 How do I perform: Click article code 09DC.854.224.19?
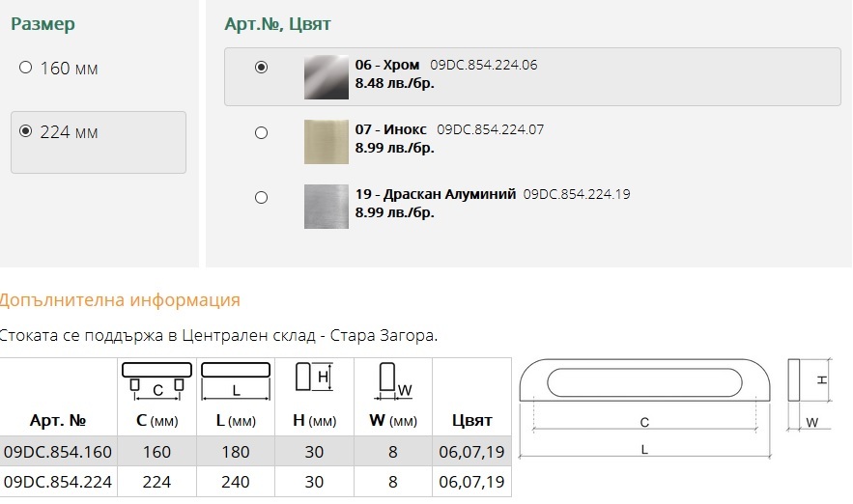point(577,194)
